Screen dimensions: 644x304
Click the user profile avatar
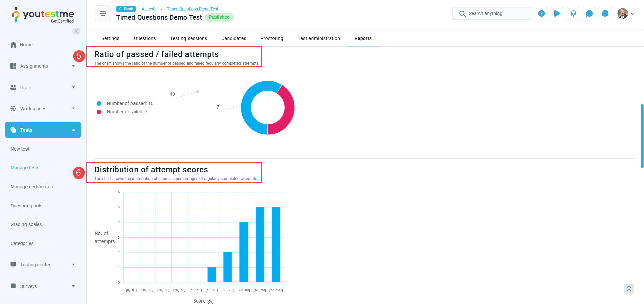pyautogui.click(x=623, y=14)
